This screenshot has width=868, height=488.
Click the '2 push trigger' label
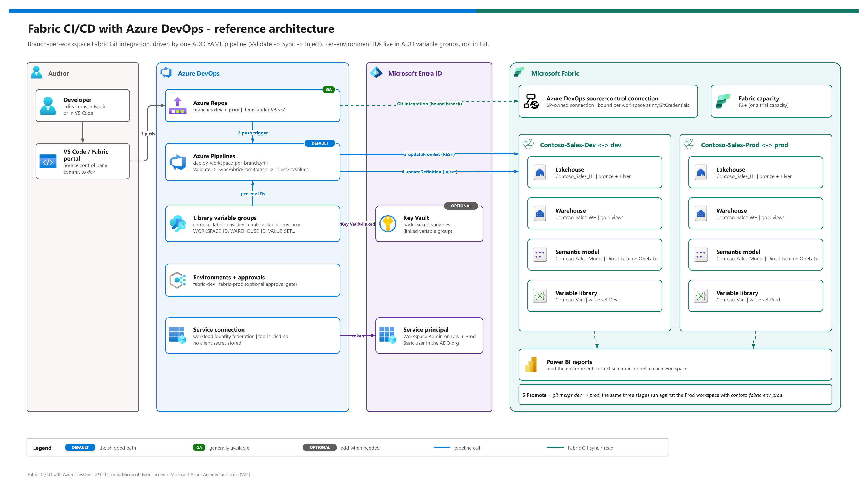tap(253, 133)
